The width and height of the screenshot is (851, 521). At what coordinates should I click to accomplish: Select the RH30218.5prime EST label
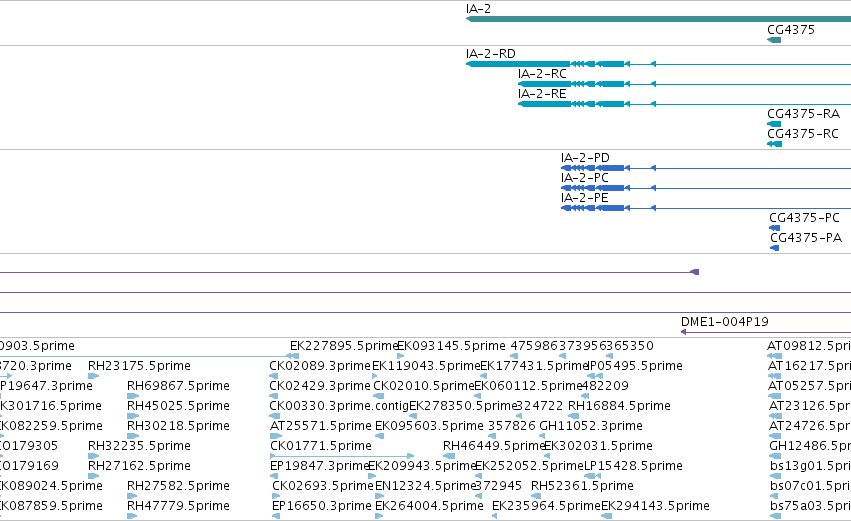click(179, 426)
